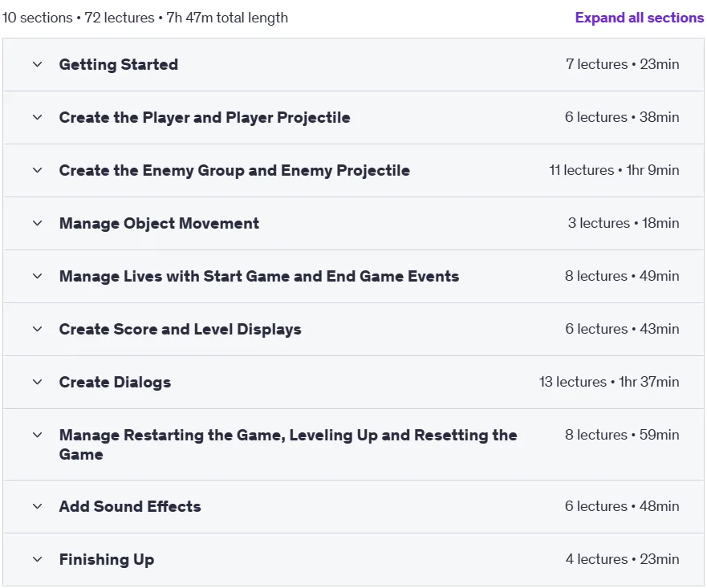Open the Add Sound Effects chevron

38,506
